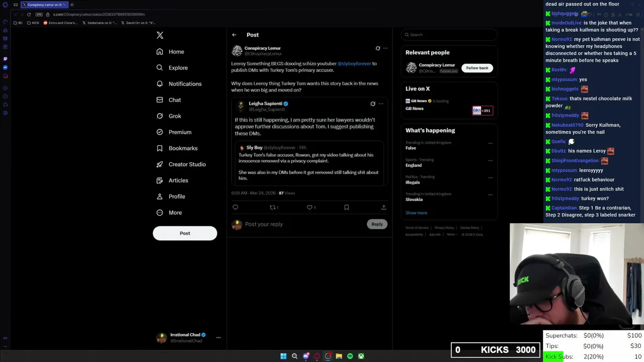The width and height of the screenshot is (644, 362).
Task: Open Conspiracy Lemur under Relevant people
Action: pos(437,65)
